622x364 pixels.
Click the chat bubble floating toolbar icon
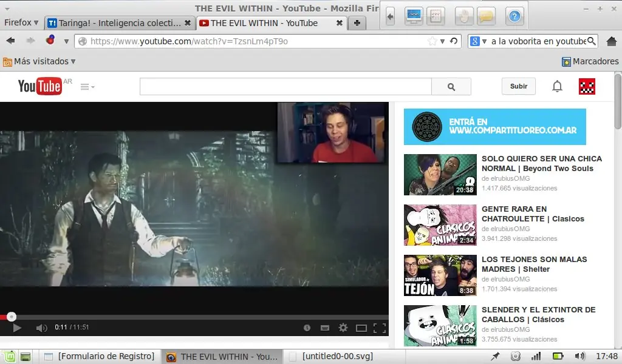tap(486, 16)
